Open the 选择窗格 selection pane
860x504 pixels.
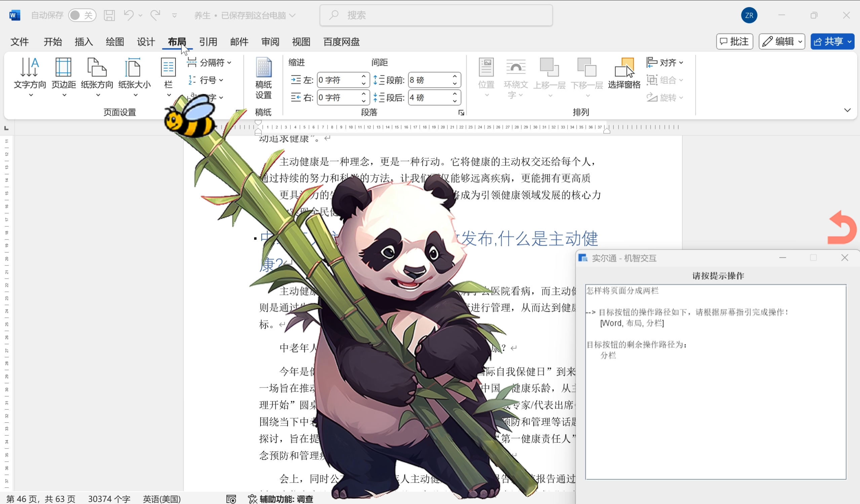(x=624, y=74)
